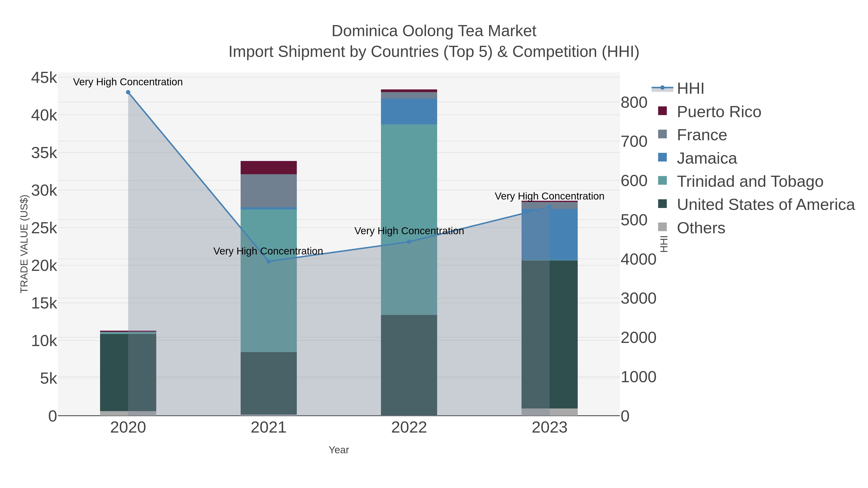This screenshot has height=488, width=868.
Task: Click the 2023 Very High Concentration annotation
Action: pos(549,196)
